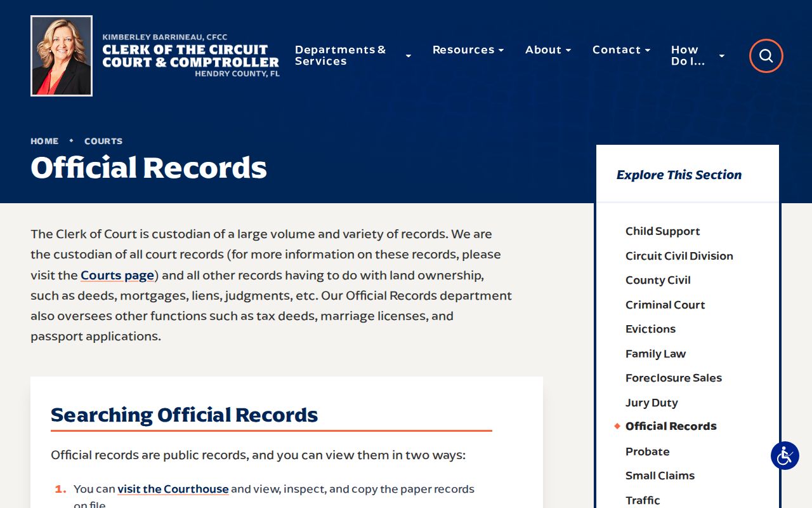The height and width of the screenshot is (508, 812).
Task: Open the About menu
Action: point(543,50)
